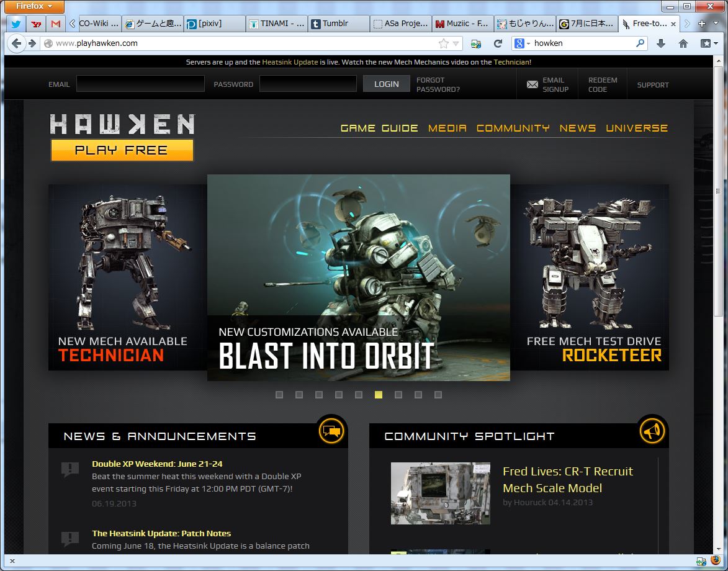The width and height of the screenshot is (728, 571).
Task: Open the pinned Twitter tab
Action: point(16,24)
